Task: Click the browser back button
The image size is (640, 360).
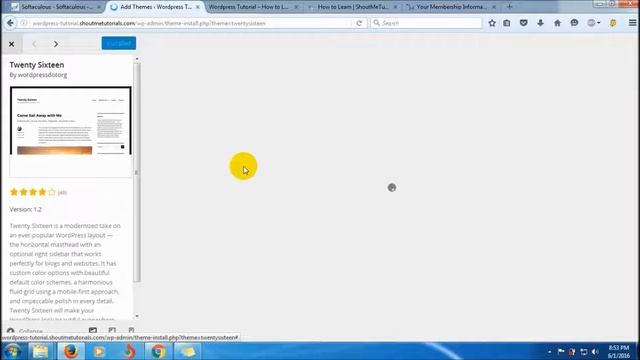Action: click(10, 23)
